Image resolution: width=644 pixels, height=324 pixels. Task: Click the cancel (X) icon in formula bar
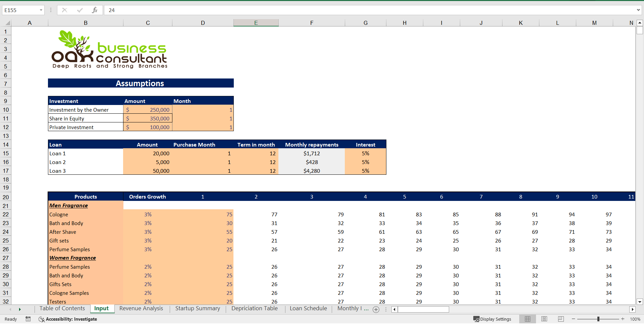[64, 10]
